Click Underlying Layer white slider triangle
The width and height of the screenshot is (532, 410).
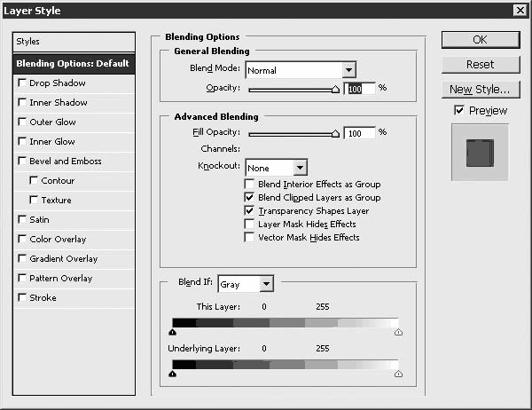pyautogui.click(x=398, y=374)
